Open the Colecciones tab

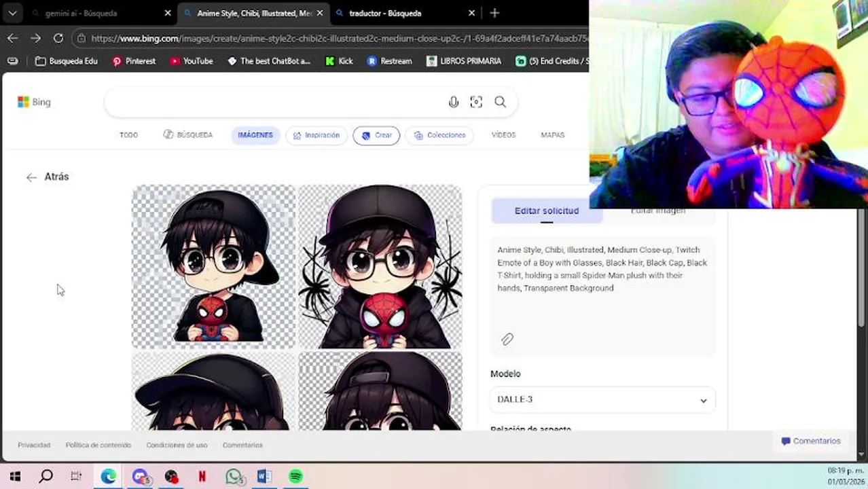click(439, 135)
